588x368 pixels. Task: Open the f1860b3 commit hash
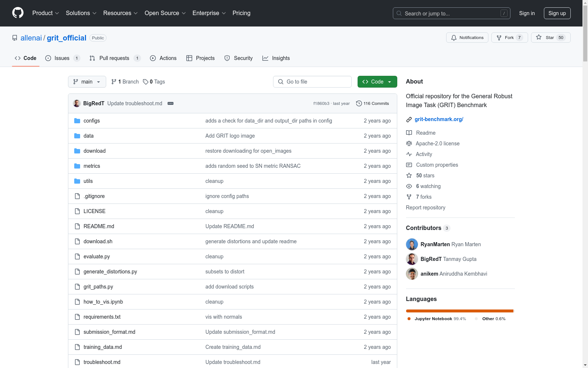pyautogui.click(x=321, y=103)
